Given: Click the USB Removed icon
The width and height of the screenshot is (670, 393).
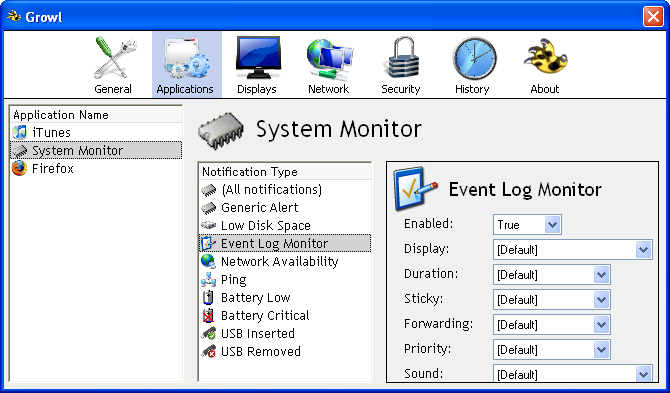Looking at the screenshot, I should tap(209, 351).
